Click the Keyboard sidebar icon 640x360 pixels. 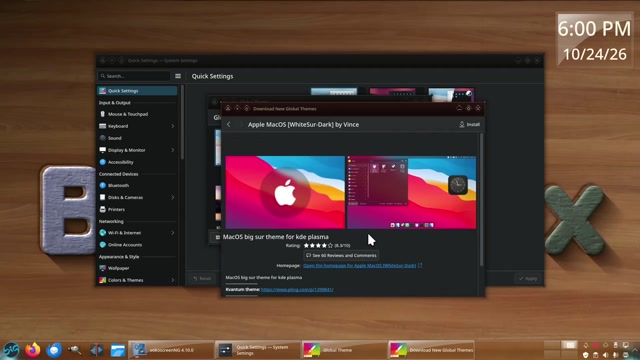point(102,126)
